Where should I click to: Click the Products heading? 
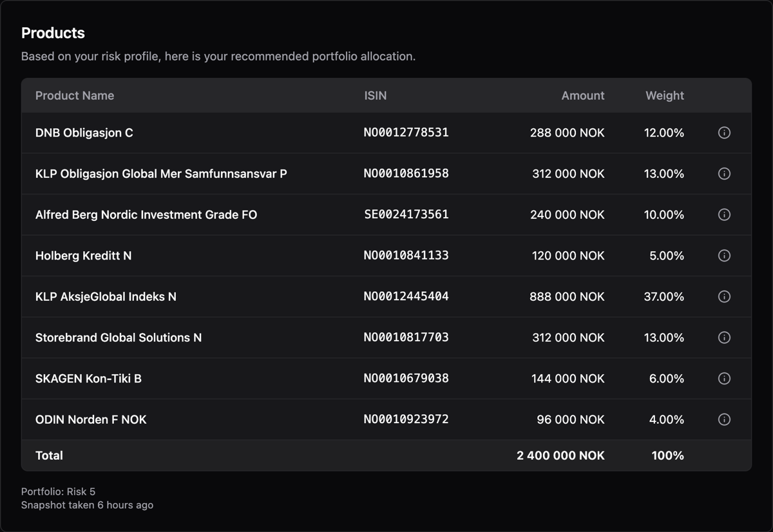point(53,33)
